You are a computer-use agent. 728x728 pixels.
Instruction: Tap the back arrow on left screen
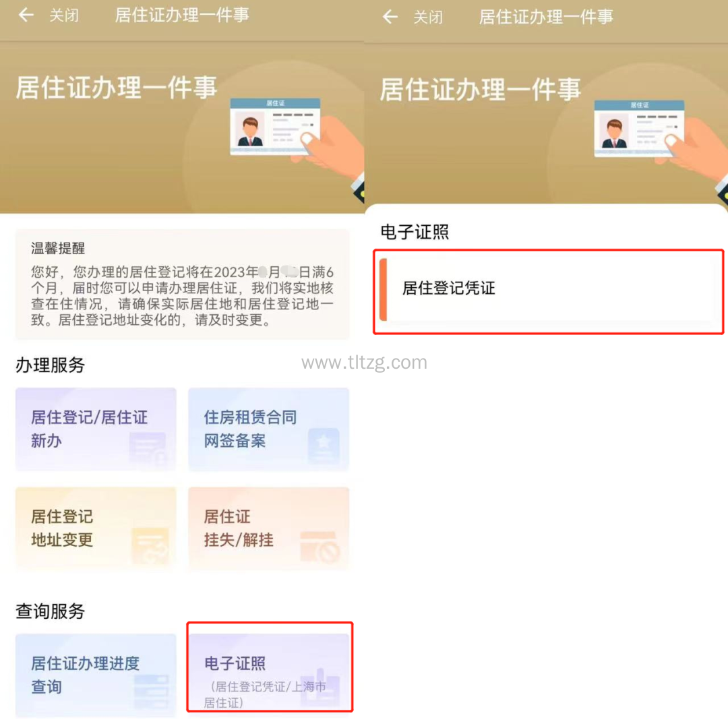tap(26, 16)
